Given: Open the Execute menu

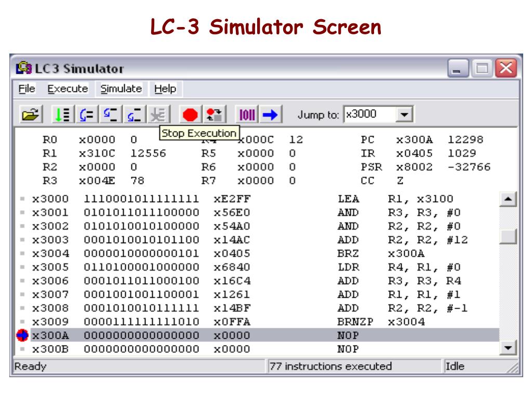Looking at the screenshot, I should pos(68,89).
